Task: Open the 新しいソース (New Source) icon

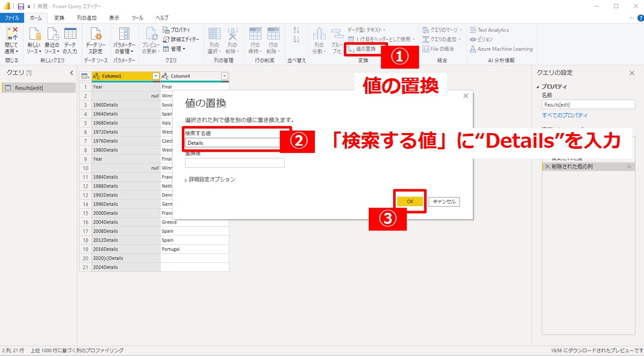Action: coord(35,34)
